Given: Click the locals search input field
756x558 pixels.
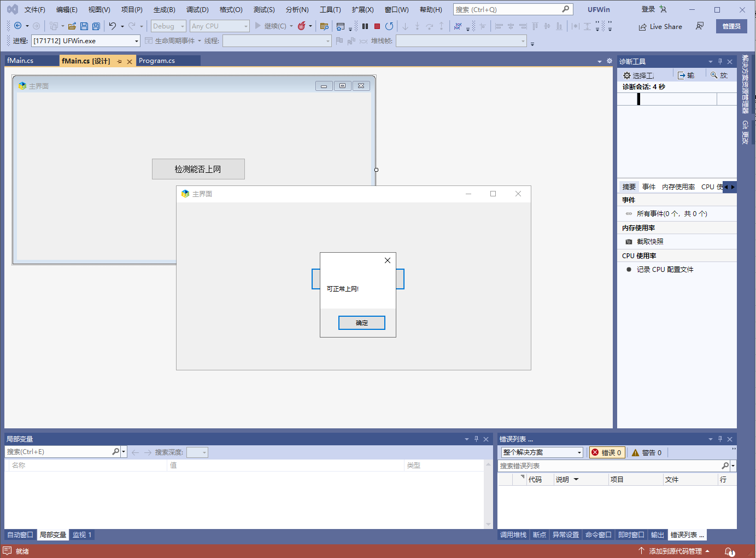Looking at the screenshot, I should click(58, 452).
